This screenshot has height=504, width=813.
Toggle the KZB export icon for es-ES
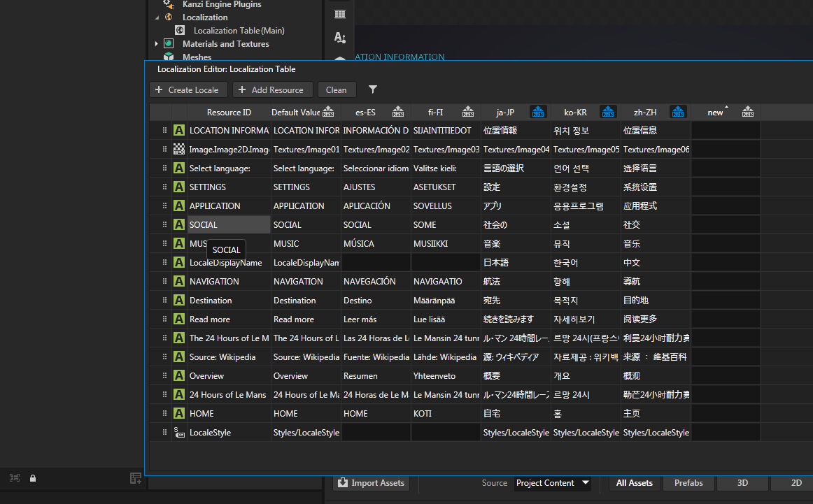[398, 112]
